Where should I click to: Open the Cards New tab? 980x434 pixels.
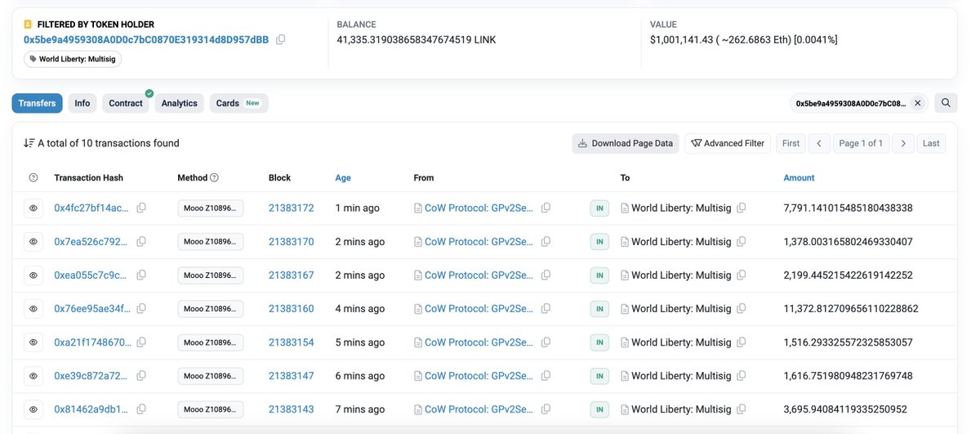coord(238,103)
